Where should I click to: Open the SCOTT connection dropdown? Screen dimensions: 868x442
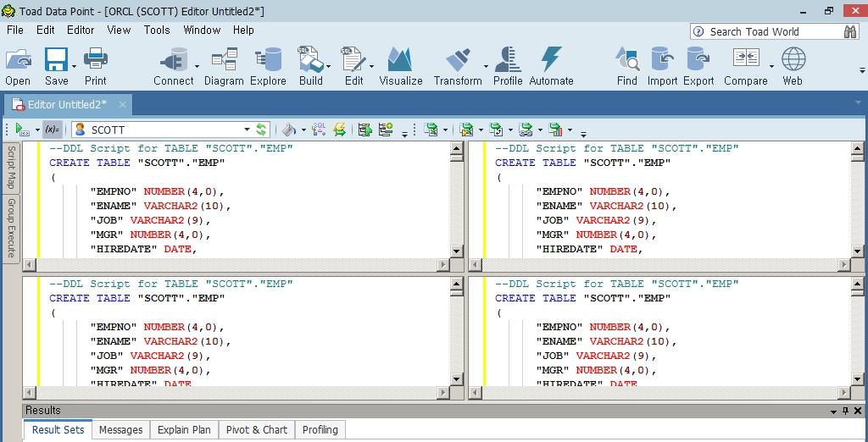(x=247, y=130)
